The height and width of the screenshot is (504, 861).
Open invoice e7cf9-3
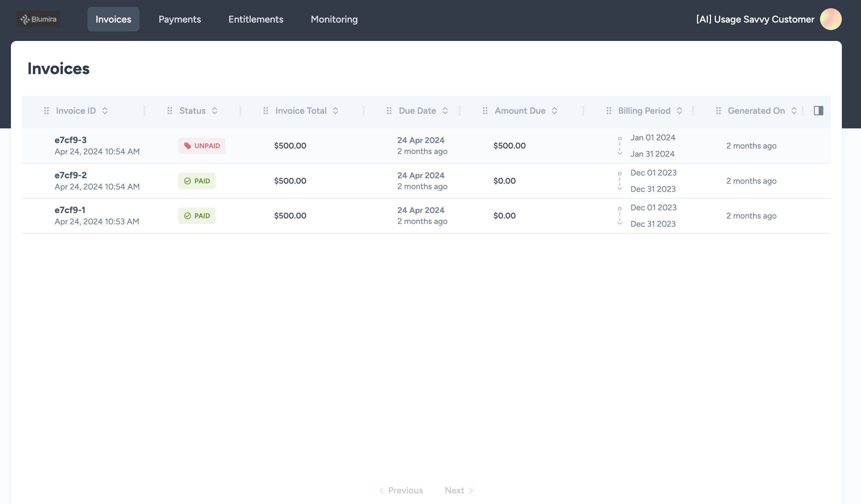70,140
